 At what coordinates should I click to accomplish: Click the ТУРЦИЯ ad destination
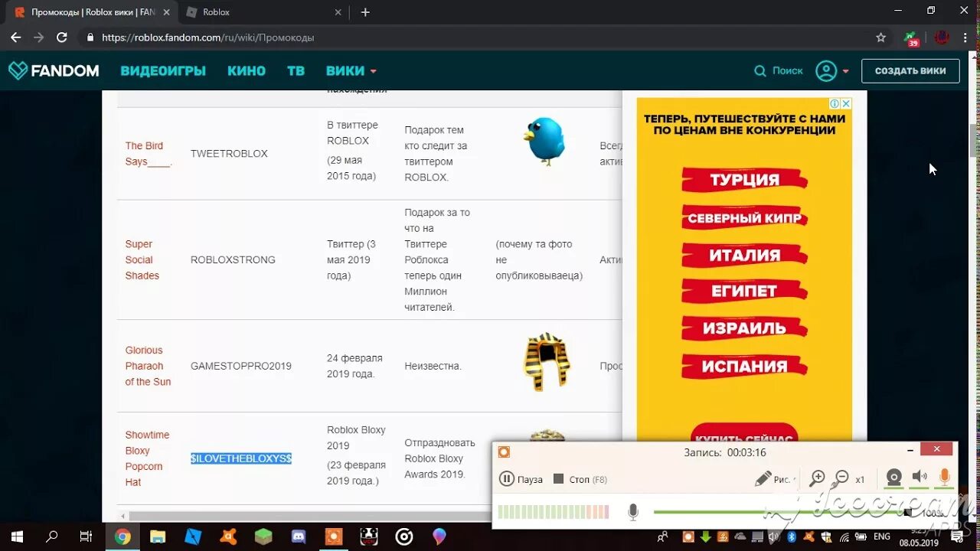[x=744, y=180]
